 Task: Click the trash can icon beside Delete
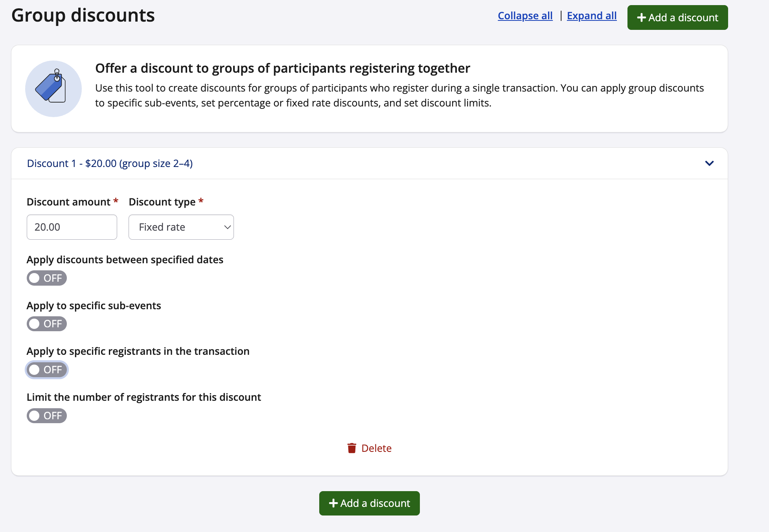[x=352, y=448]
